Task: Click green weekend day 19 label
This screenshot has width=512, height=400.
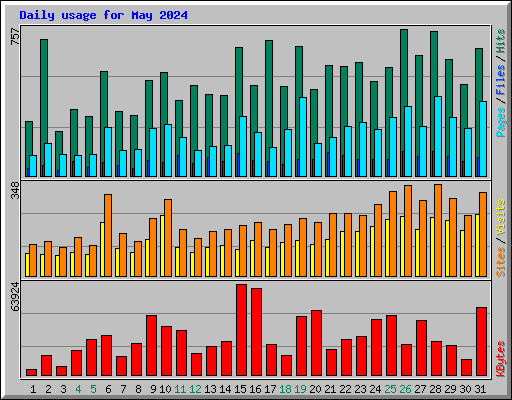Action: (x=300, y=389)
